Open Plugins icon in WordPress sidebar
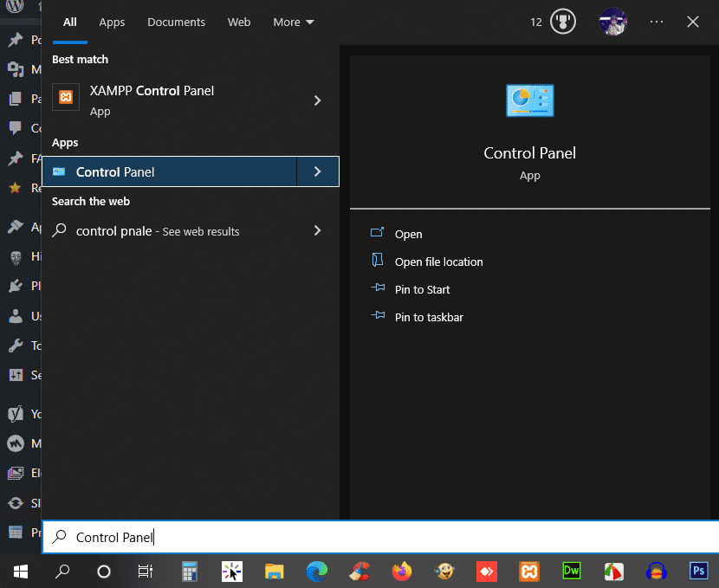719x588 pixels. click(15, 286)
